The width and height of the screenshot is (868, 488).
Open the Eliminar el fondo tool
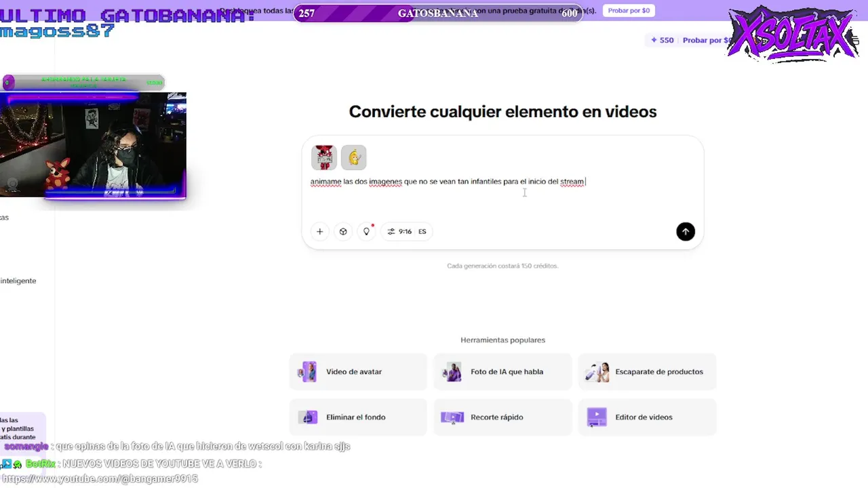[x=358, y=417]
